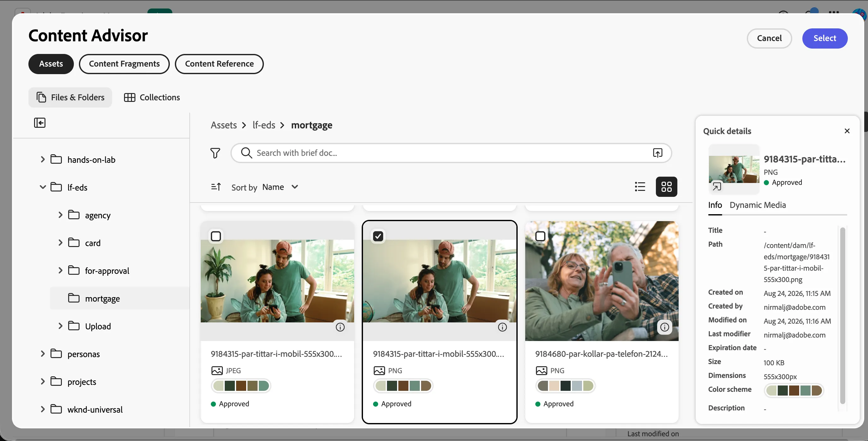The height and width of the screenshot is (441, 868).
Task: Uncheck the selected PNG par-tittar-i-mobil asset
Action: point(378,236)
